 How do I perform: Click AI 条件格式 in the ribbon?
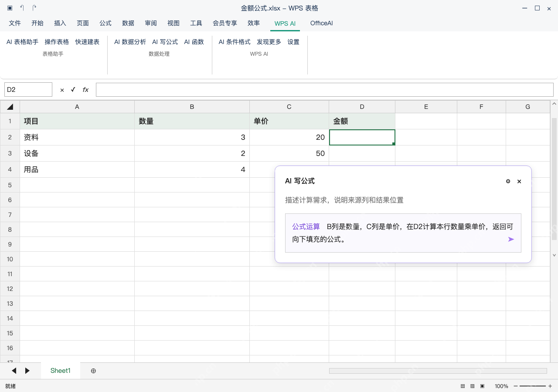(x=235, y=42)
